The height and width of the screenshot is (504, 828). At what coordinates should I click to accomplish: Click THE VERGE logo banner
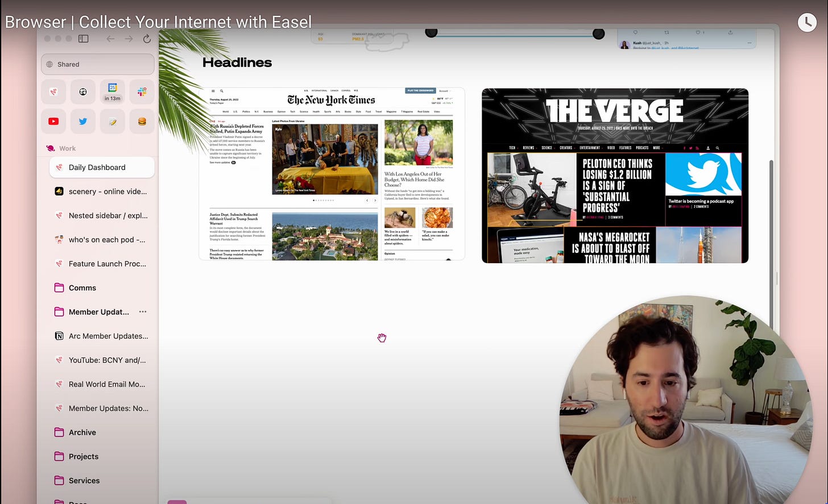tap(615, 111)
